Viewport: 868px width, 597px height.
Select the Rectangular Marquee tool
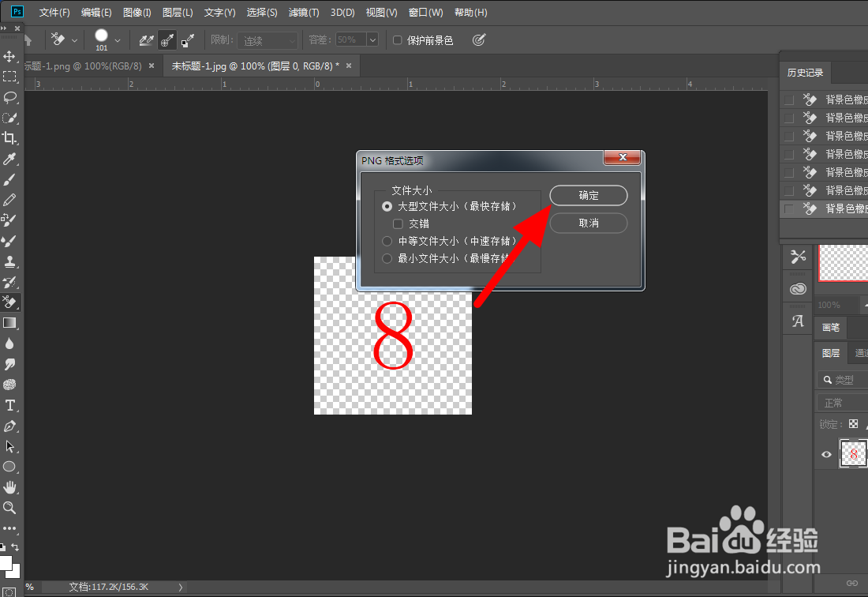(x=9, y=77)
